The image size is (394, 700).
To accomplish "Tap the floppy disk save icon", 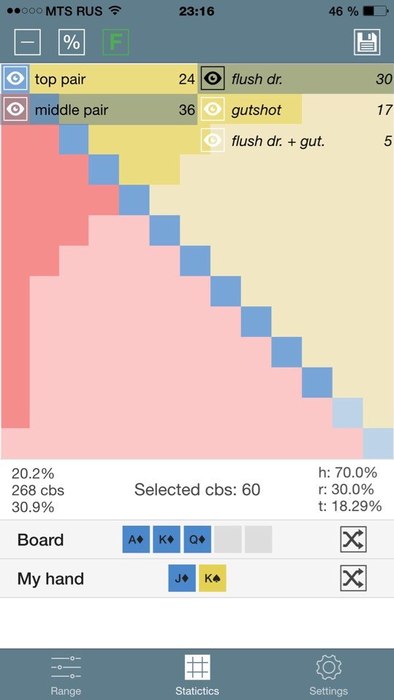I will pos(367,42).
